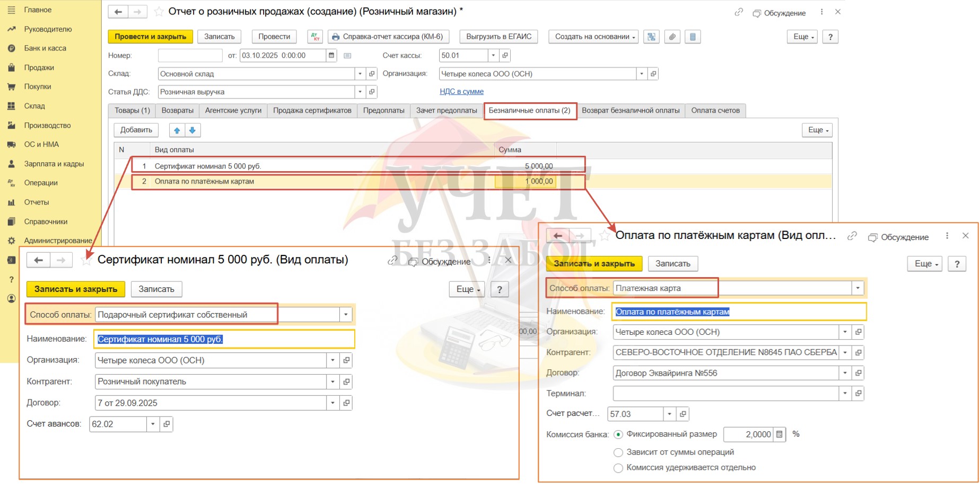Screen dimensions: 980x488
Task: Expand Создать на основании dropdown
Action: pos(593,37)
